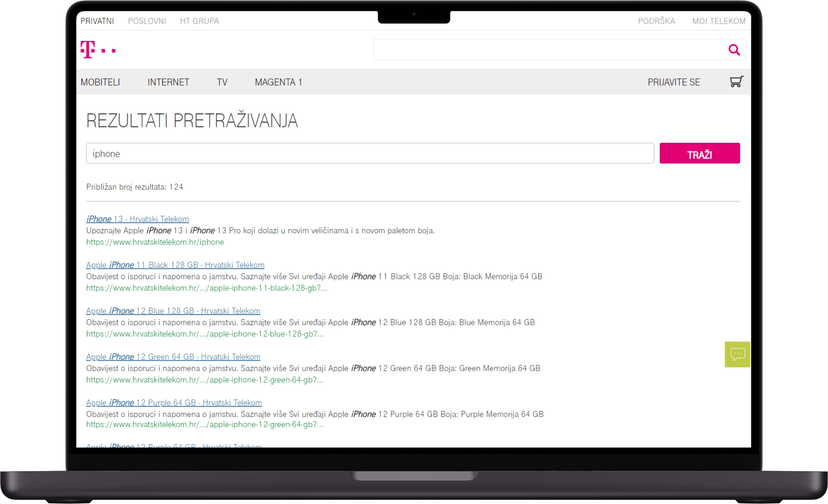Screen dimensions: 828x504
Task: Open 'Apple iPhone 11 Black 128 GB' result
Action: 175,265
